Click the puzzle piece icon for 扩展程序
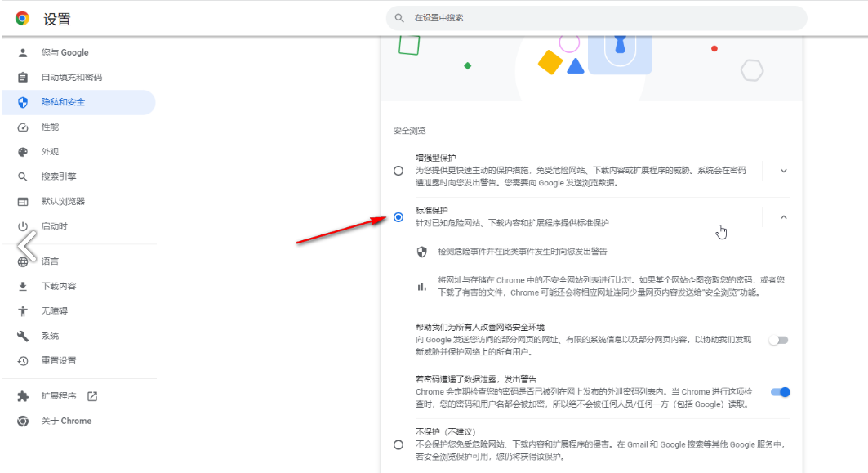Viewport: 868px width, 473px height. click(23, 396)
